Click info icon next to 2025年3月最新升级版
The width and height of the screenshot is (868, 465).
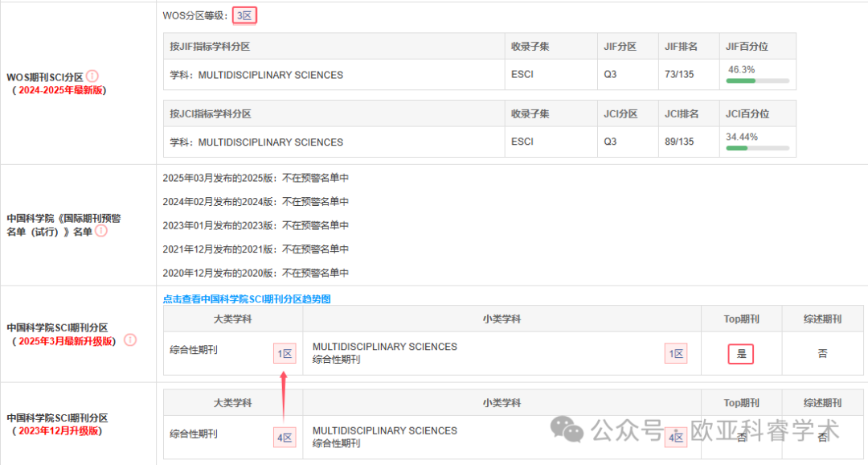[x=130, y=339]
